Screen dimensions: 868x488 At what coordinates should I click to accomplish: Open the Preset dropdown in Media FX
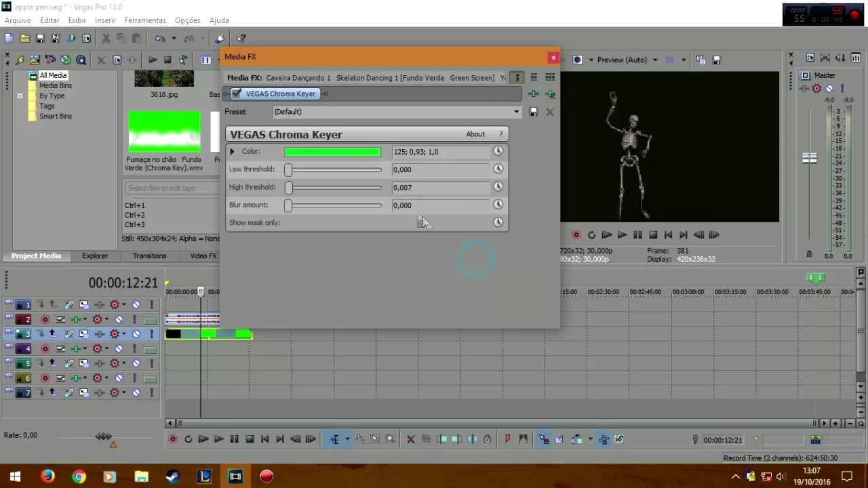pos(516,112)
